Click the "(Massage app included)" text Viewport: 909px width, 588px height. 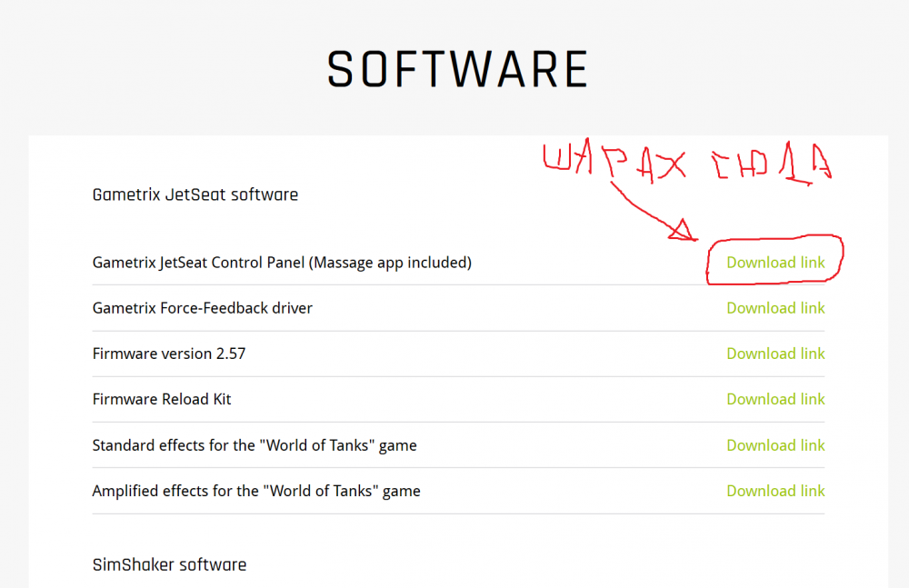click(390, 263)
